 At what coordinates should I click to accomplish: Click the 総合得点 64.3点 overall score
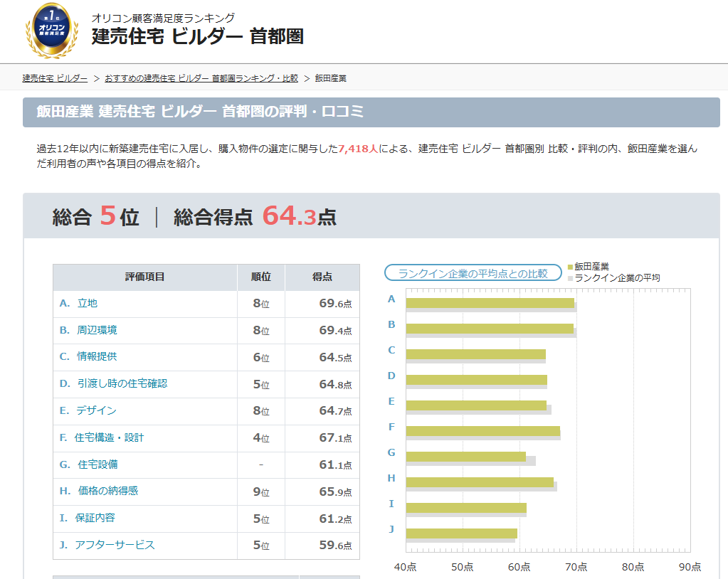coord(255,216)
